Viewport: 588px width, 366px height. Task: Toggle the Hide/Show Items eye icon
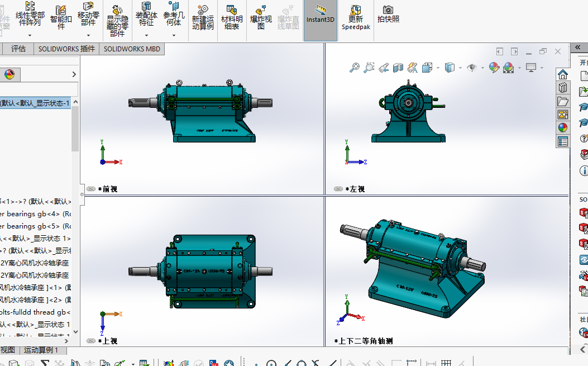pos(472,68)
